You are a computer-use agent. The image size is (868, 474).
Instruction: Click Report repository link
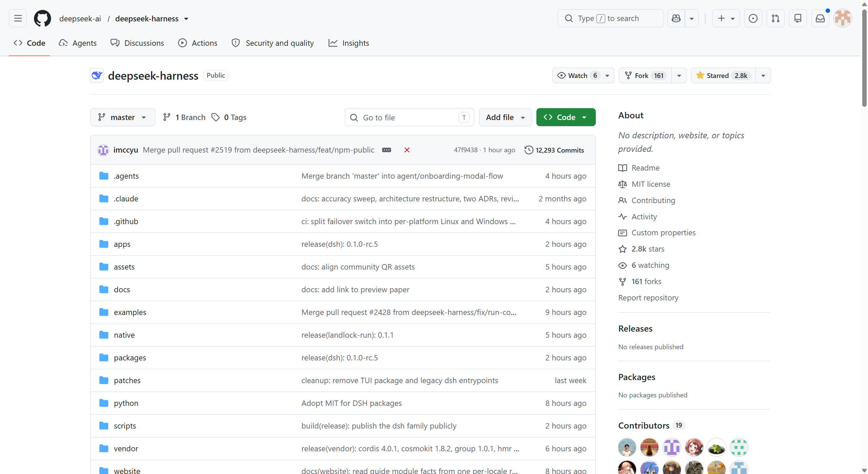[x=648, y=298]
